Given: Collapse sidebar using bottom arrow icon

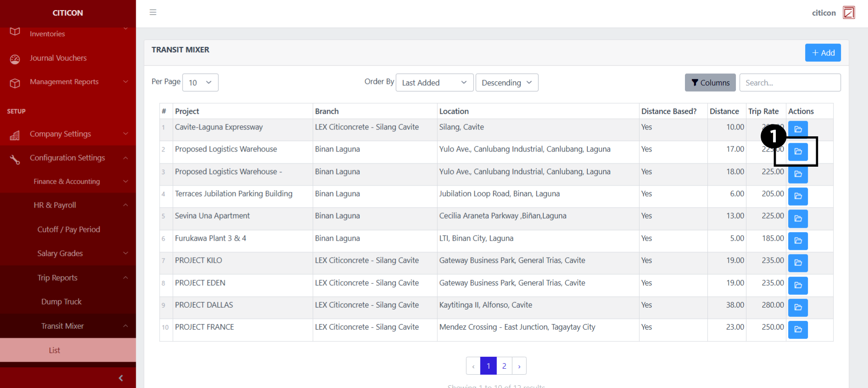Looking at the screenshot, I should pyautogui.click(x=121, y=378).
